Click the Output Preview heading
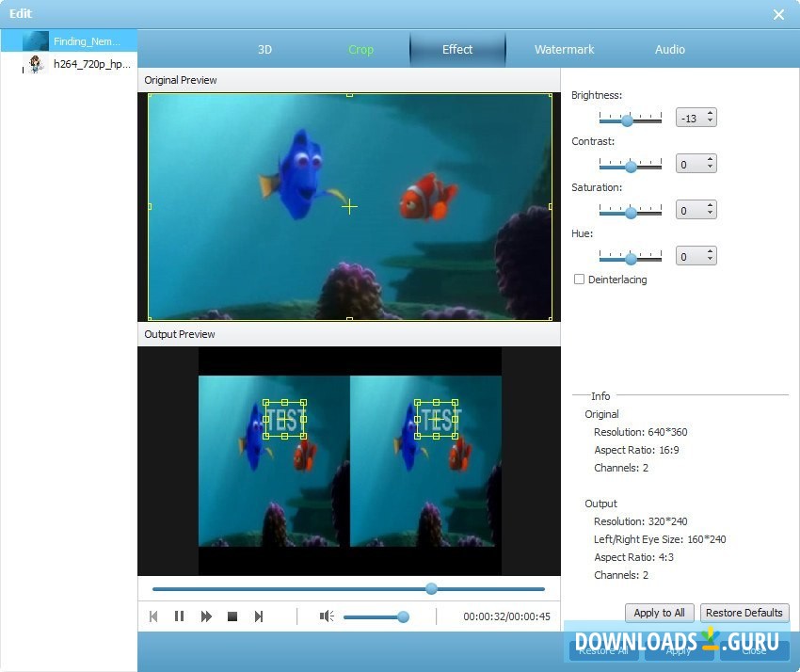Image resolution: width=800 pixels, height=672 pixels. click(x=180, y=334)
